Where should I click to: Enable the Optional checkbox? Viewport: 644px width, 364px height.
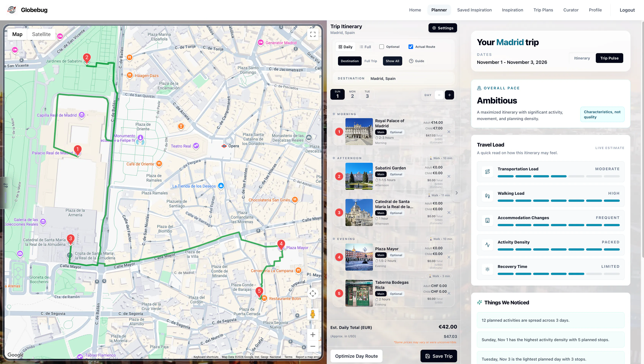click(381, 47)
